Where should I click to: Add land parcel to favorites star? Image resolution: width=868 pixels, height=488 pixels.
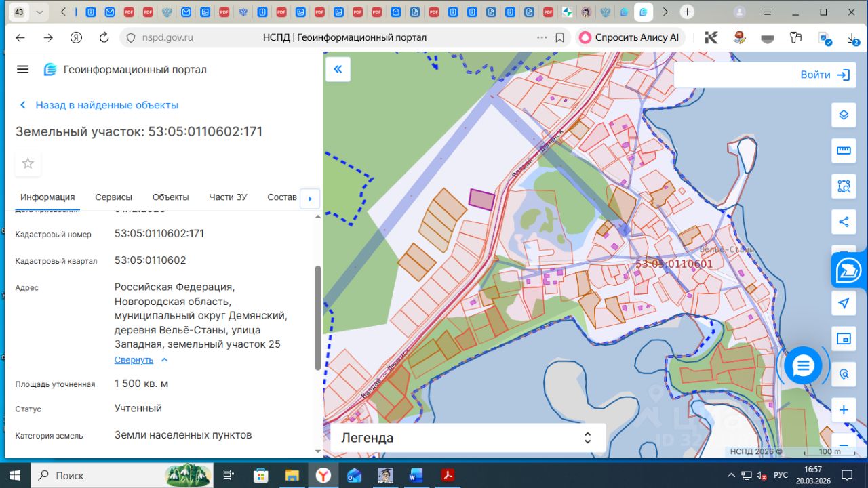tap(28, 163)
